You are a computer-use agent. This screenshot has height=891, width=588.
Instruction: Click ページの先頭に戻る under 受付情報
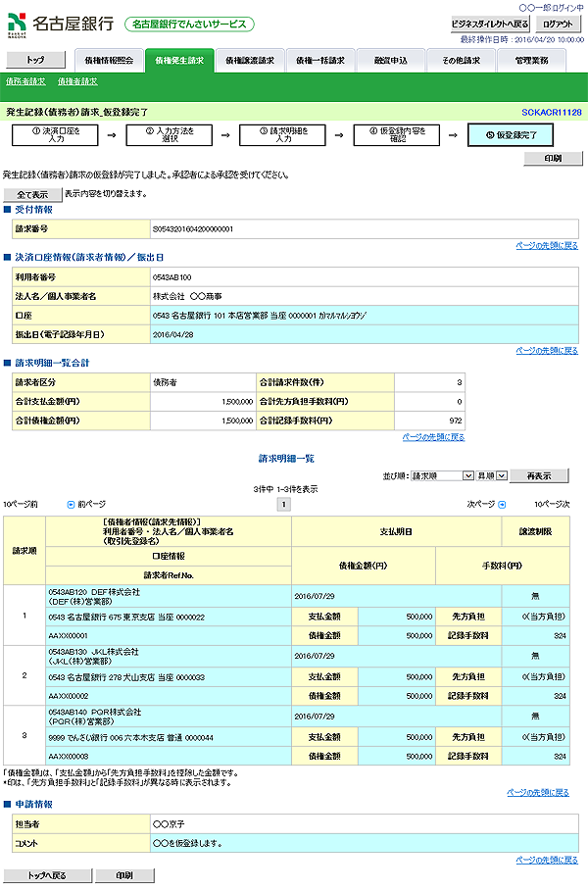[547, 245]
